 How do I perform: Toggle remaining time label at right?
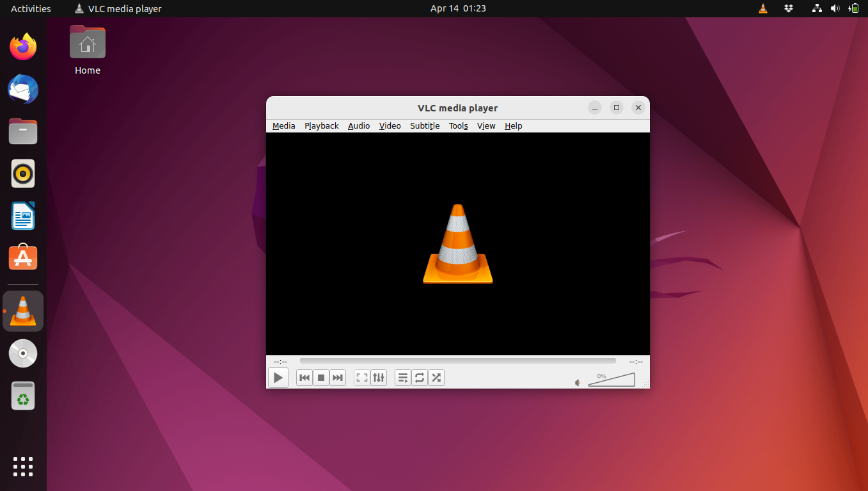tap(636, 362)
